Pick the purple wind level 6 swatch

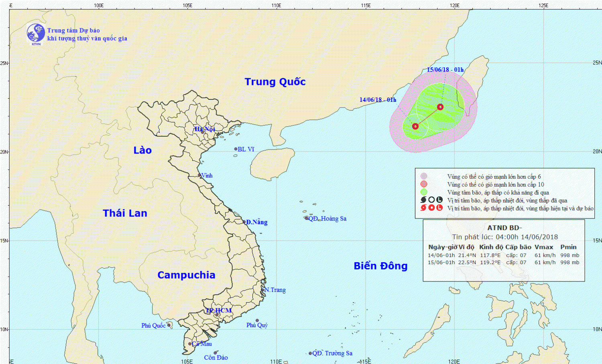point(424,176)
